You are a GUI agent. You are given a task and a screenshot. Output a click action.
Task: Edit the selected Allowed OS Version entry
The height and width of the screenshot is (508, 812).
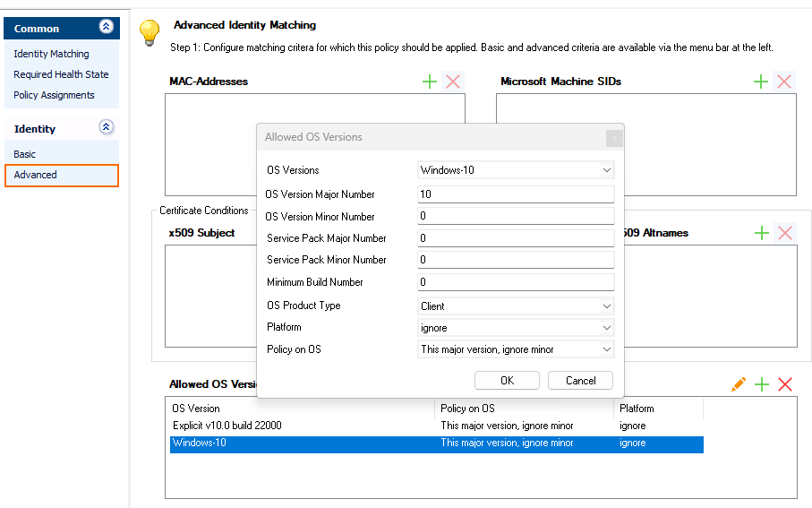click(738, 384)
